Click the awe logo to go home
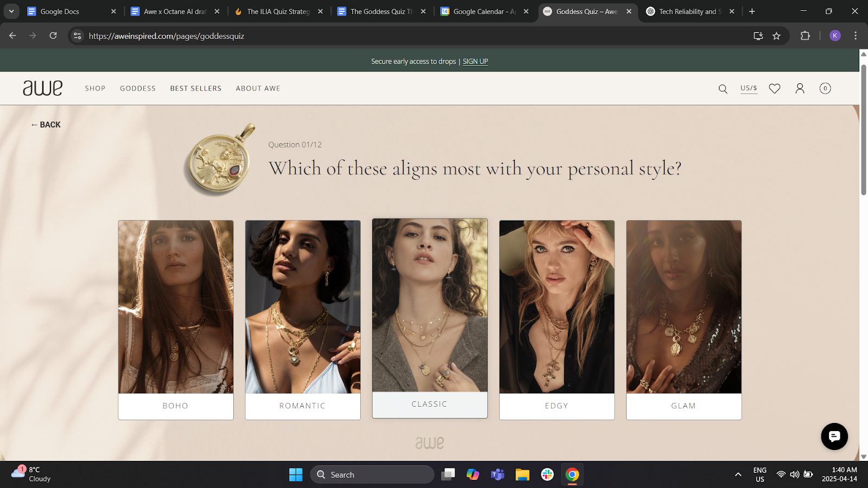868x488 pixels. pyautogui.click(x=42, y=88)
